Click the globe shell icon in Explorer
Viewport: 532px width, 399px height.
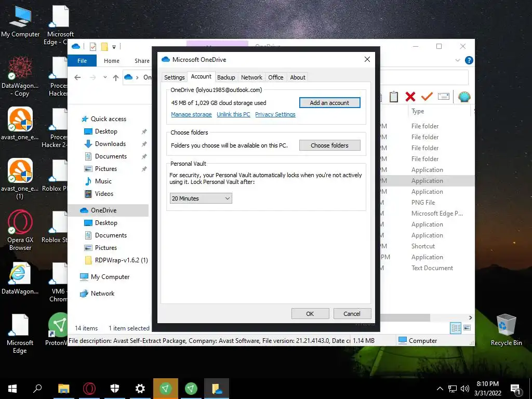tap(464, 97)
